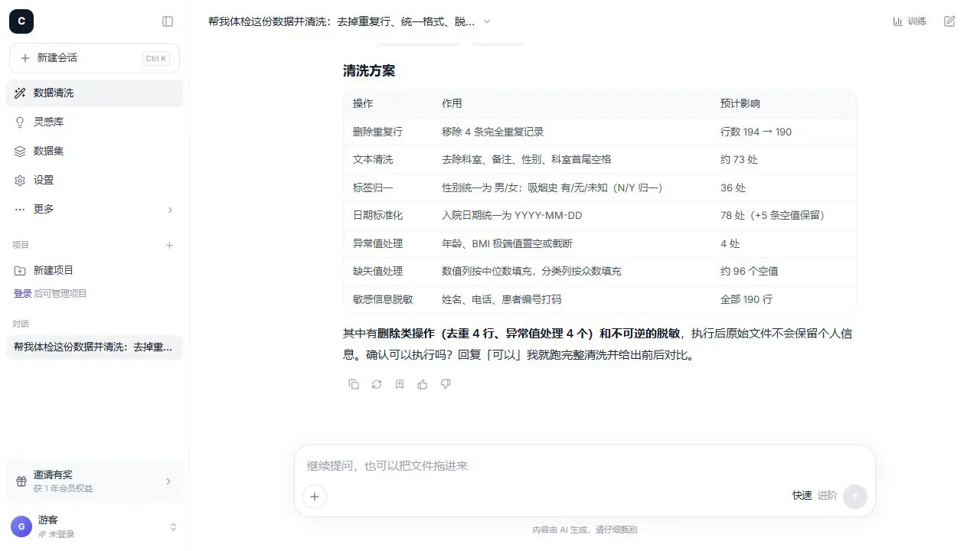
Task: Click the new chat edit icon top right
Action: [949, 21]
